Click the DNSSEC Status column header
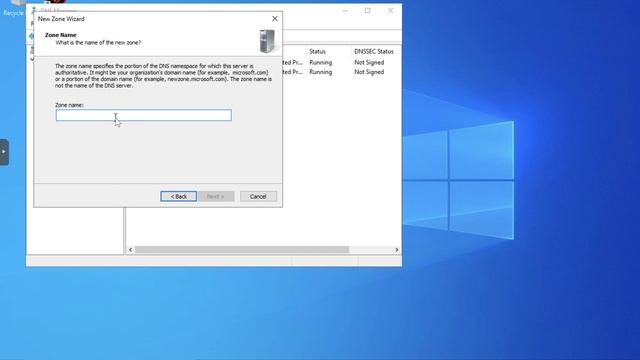 [x=373, y=51]
